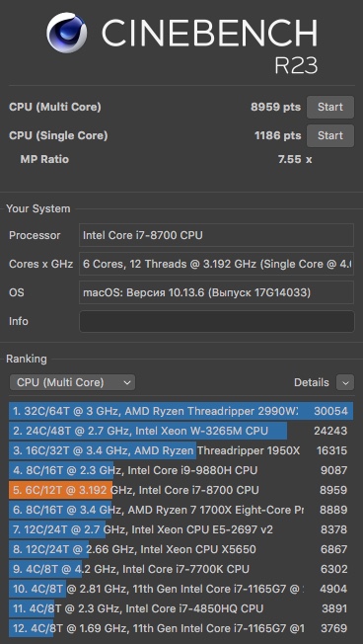This screenshot has width=363, height=644.
Task: Start the CPU Single Core benchmark
Action: [x=330, y=135]
